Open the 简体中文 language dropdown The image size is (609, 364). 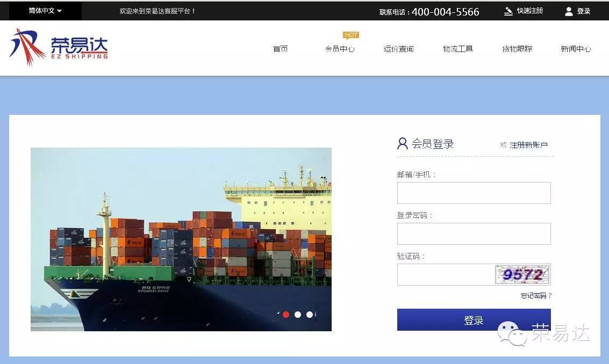pyautogui.click(x=45, y=11)
